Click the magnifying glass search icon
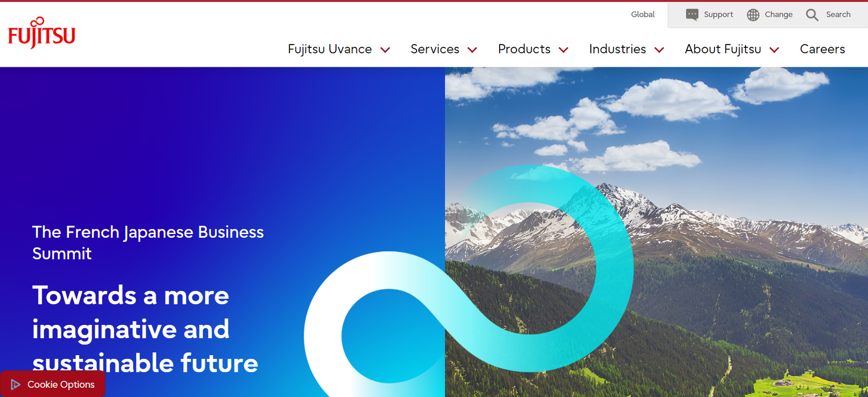Image resolution: width=868 pixels, height=397 pixels. (812, 15)
